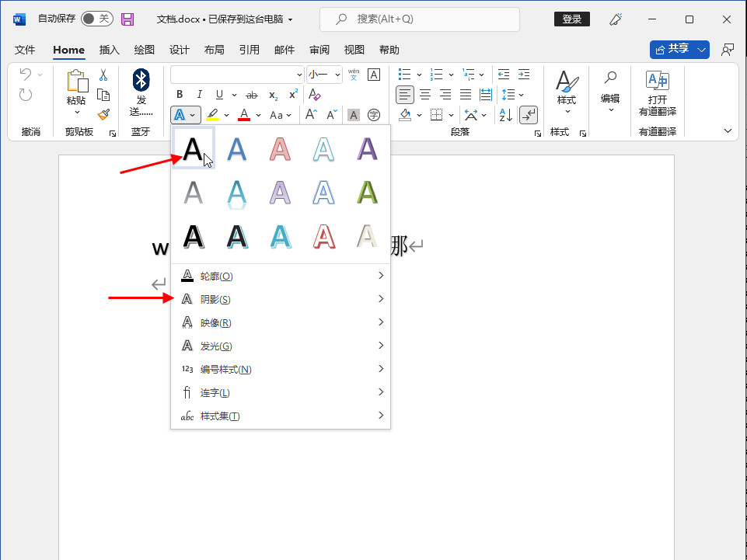This screenshot has width=747, height=560.
Task: Click the Bluetooth send icon
Action: click(x=141, y=93)
